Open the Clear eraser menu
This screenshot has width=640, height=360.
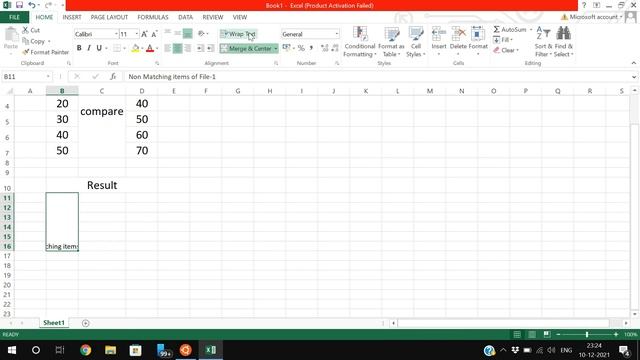pyautogui.click(x=506, y=50)
